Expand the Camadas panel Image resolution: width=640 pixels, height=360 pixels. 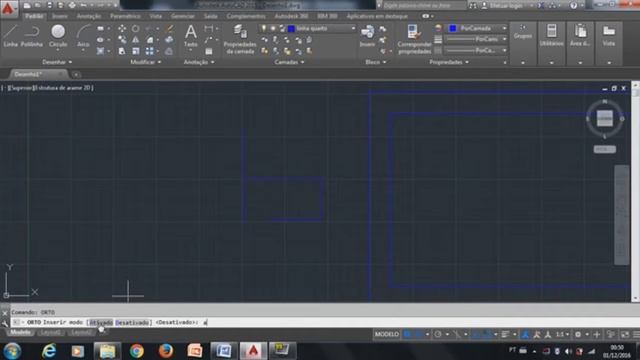point(289,62)
